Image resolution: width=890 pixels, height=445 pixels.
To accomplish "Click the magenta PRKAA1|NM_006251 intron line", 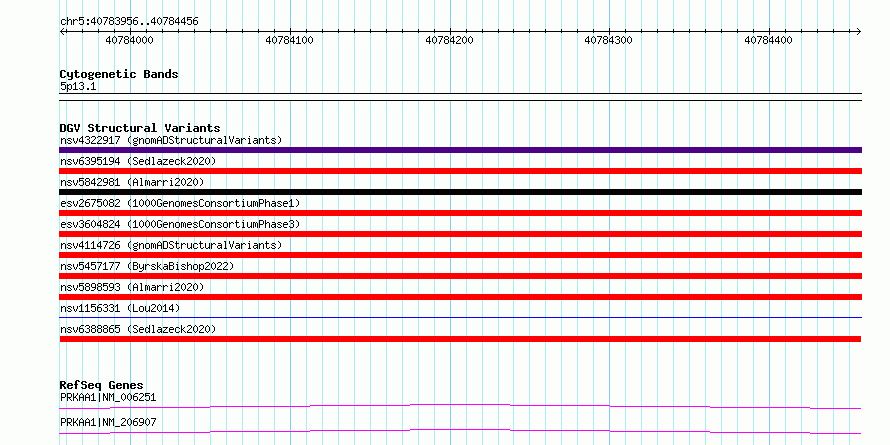I will point(460,406).
